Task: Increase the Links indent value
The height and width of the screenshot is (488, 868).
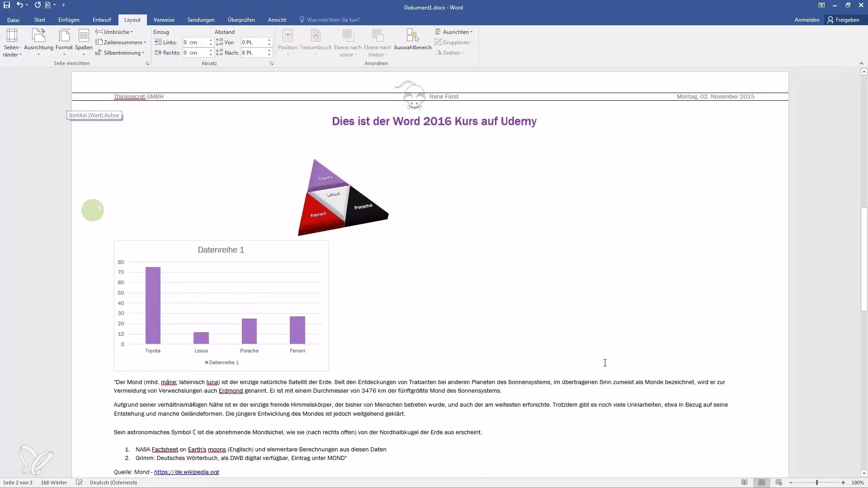Action: (x=211, y=40)
